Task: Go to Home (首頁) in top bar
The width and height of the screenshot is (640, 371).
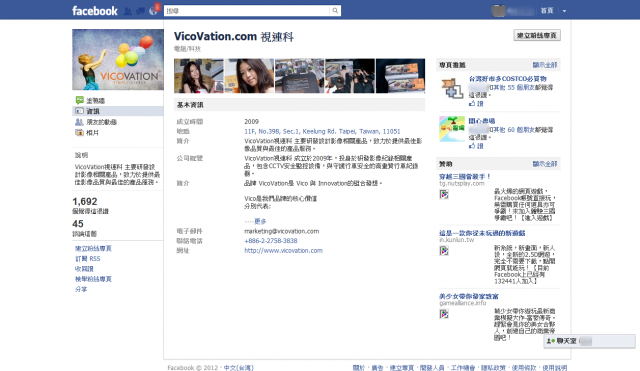Action: coord(547,11)
